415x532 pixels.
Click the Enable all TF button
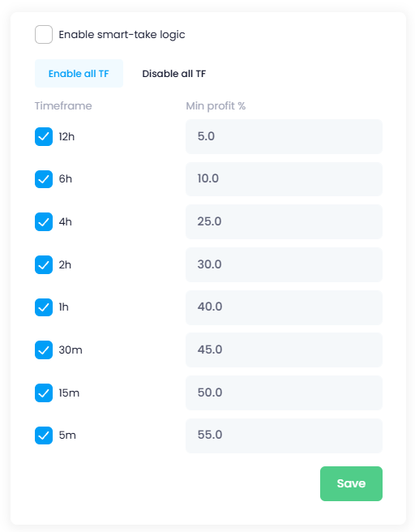79,74
